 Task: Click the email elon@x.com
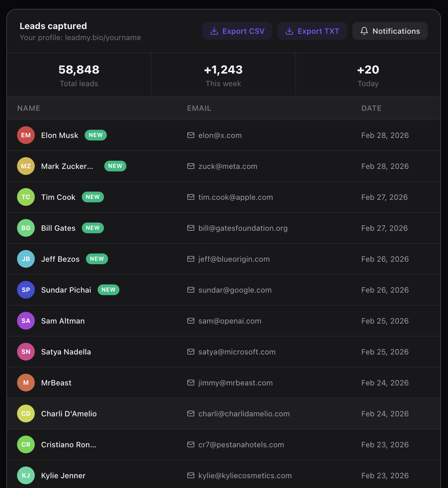220,135
